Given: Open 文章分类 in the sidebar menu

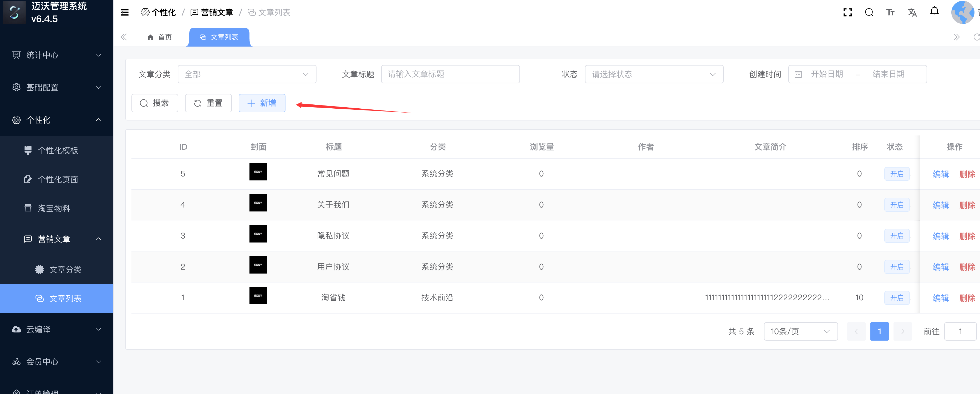Looking at the screenshot, I should click(65, 270).
